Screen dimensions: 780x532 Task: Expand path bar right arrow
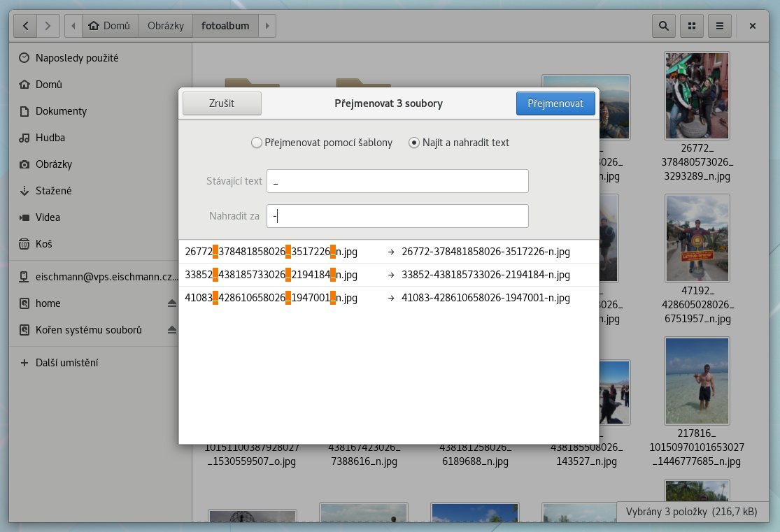coord(267,26)
